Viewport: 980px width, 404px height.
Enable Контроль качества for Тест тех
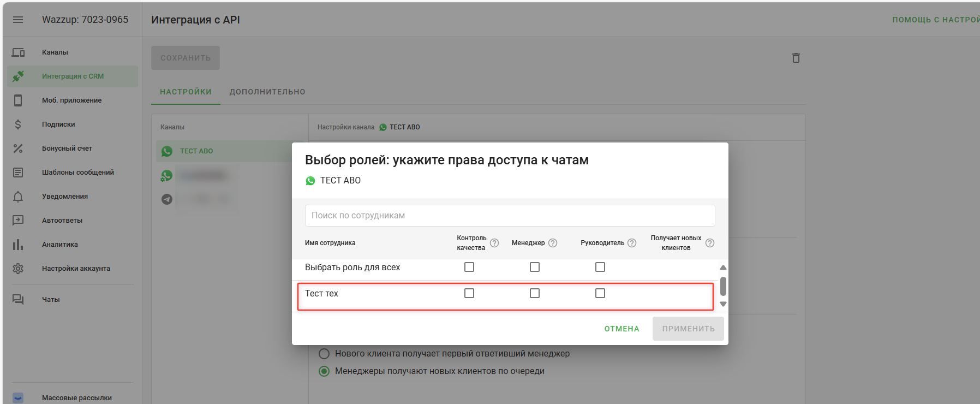pyautogui.click(x=469, y=293)
